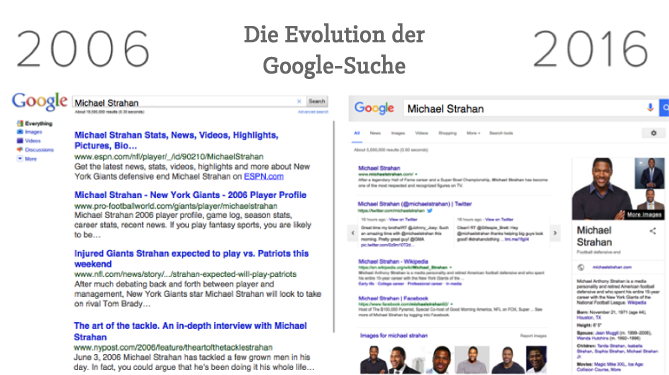
Task: Follow the ESPN.com link in the snippet
Action: (264, 176)
